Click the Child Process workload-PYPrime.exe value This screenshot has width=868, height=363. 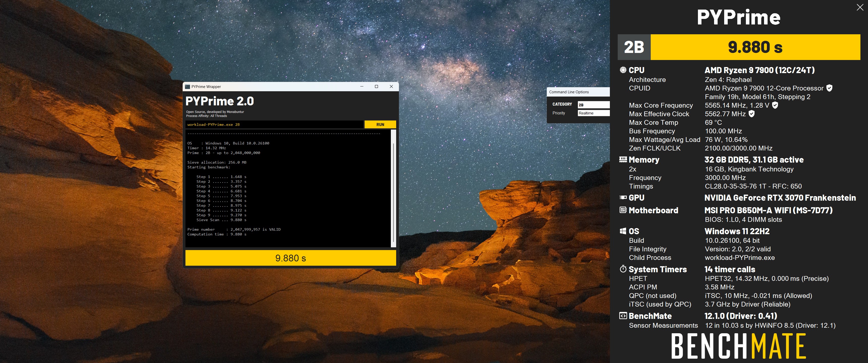(740, 258)
